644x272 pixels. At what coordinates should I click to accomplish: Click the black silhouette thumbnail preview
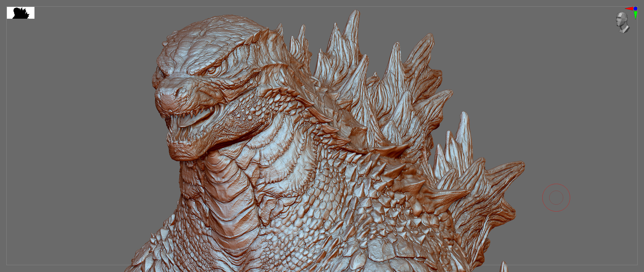pos(20,13)
